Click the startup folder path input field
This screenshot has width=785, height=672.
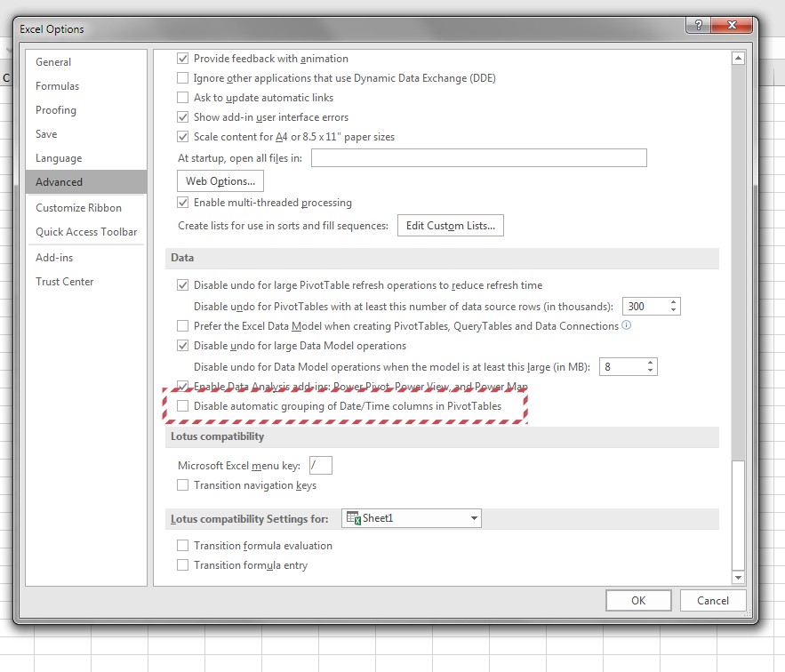pos(478,158)
